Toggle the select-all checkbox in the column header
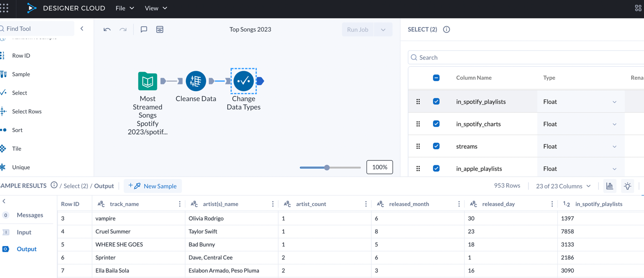Screen dimensions: 644x278 point(436,77)
